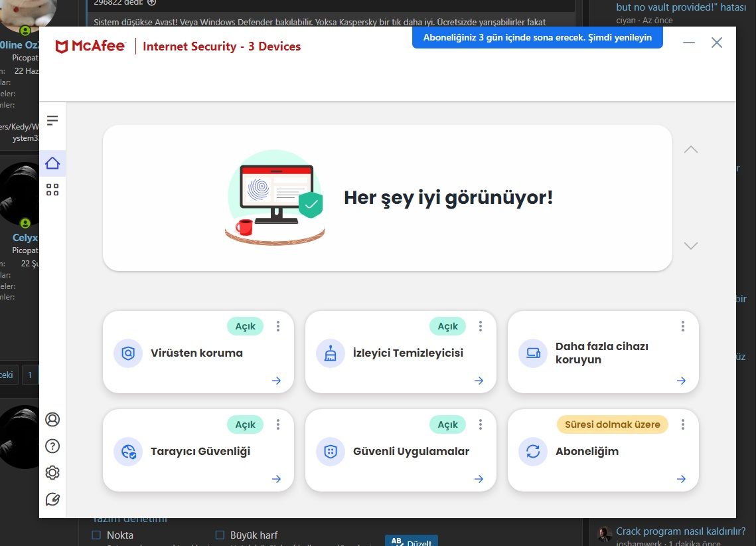The width and height of the screenshot is (756, 546).
Task: Click the İzleyici Temizleyicisi card title
Action: pos(408,353)
